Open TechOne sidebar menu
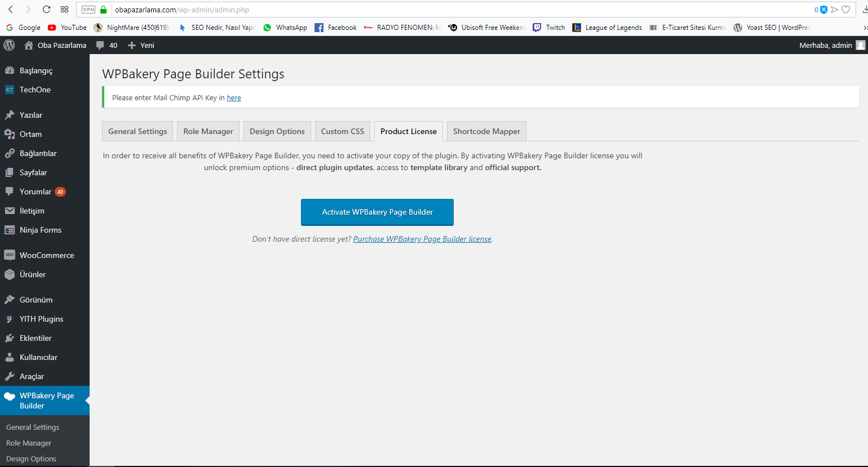 45,90
